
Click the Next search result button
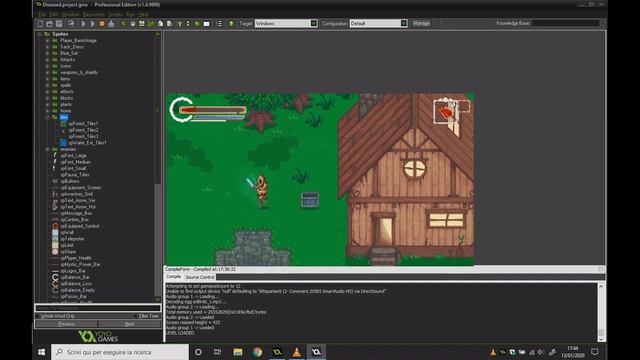click(x=129, y=324)
